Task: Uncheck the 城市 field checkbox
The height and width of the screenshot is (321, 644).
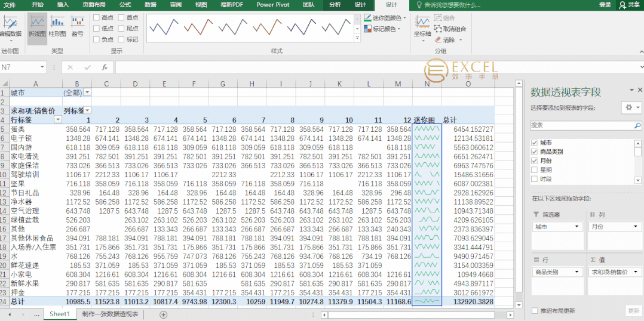Action: click(x=534, y=143)
